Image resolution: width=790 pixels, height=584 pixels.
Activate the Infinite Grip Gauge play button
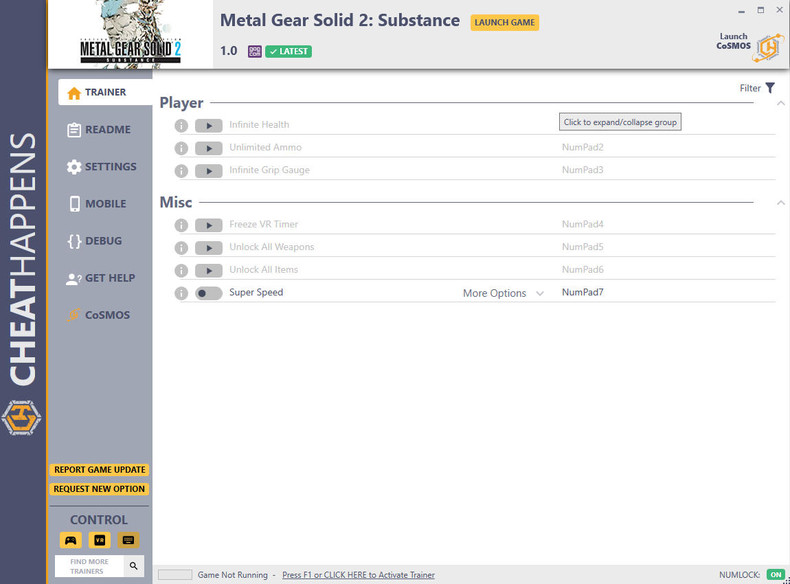coord(209,171)
